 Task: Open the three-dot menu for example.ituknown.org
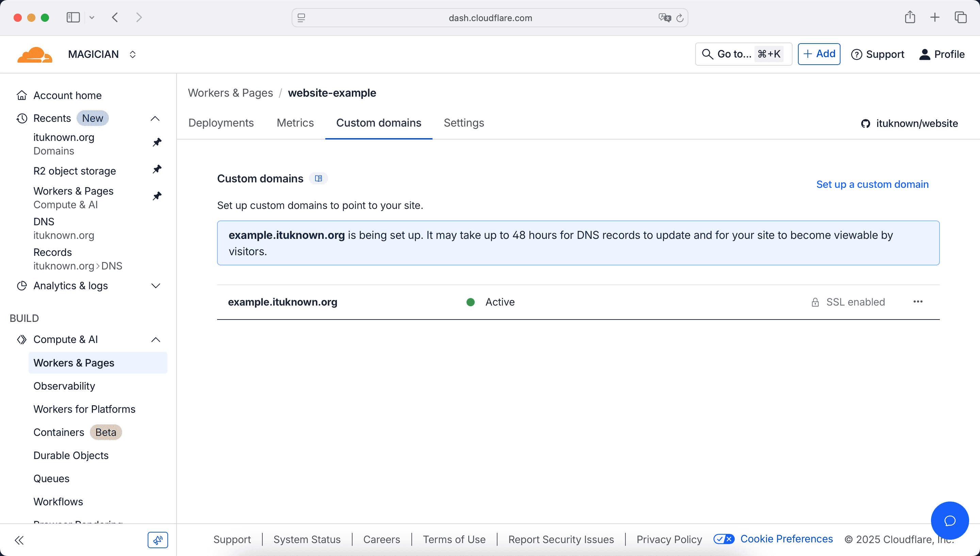918,302
